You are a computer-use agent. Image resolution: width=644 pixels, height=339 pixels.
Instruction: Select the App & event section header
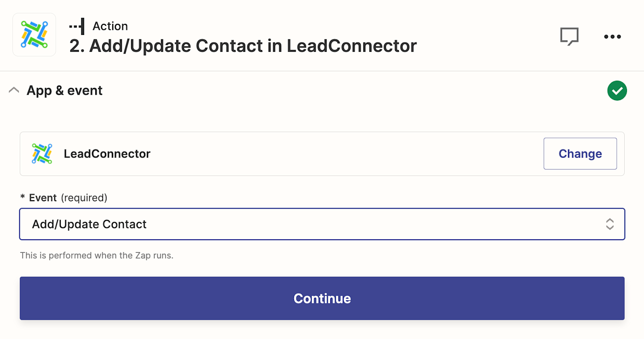[x=64, y=90]
